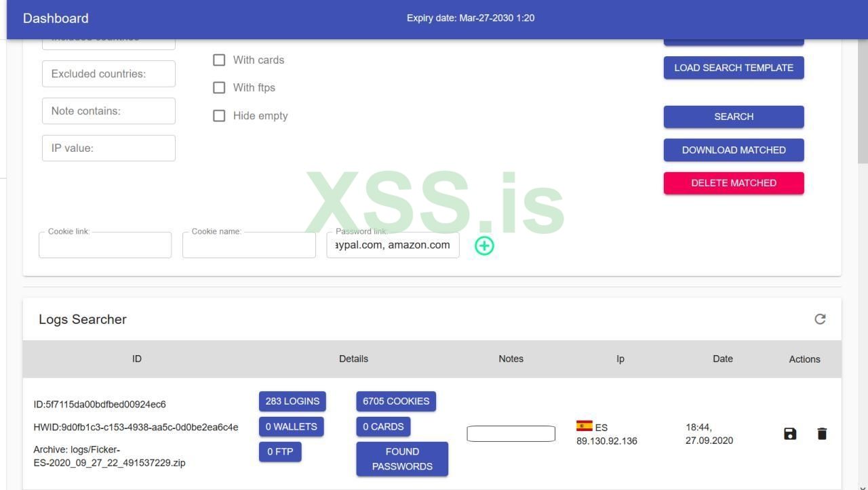Show FOUND PASSWORDS for this log
This screenshot has width=868, height=490.
[x=402, y=459]
